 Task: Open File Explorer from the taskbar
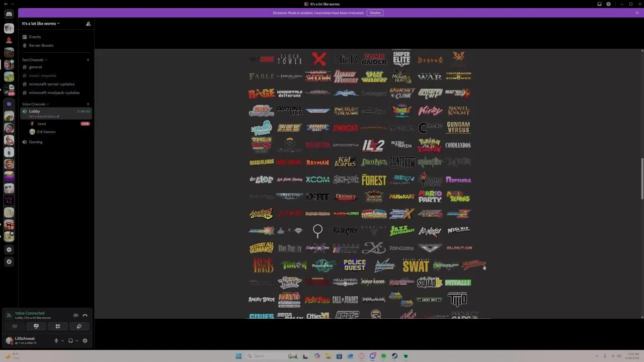pyautogui.click(x=328, y=356)
